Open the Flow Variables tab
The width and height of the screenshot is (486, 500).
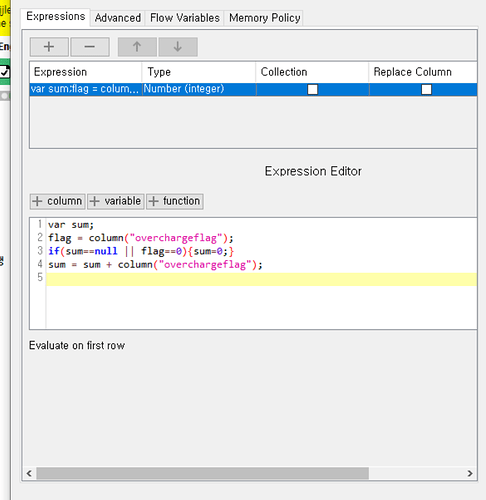[185, 18]
